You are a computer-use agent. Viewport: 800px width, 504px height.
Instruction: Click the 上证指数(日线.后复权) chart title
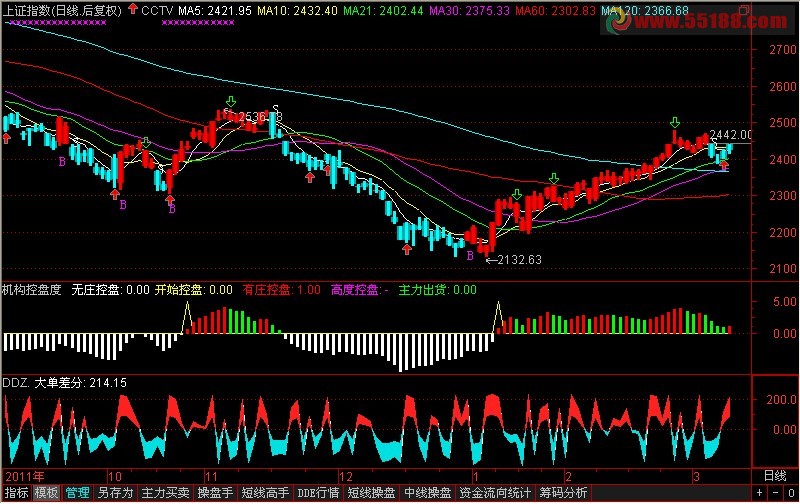click(62, 11)
